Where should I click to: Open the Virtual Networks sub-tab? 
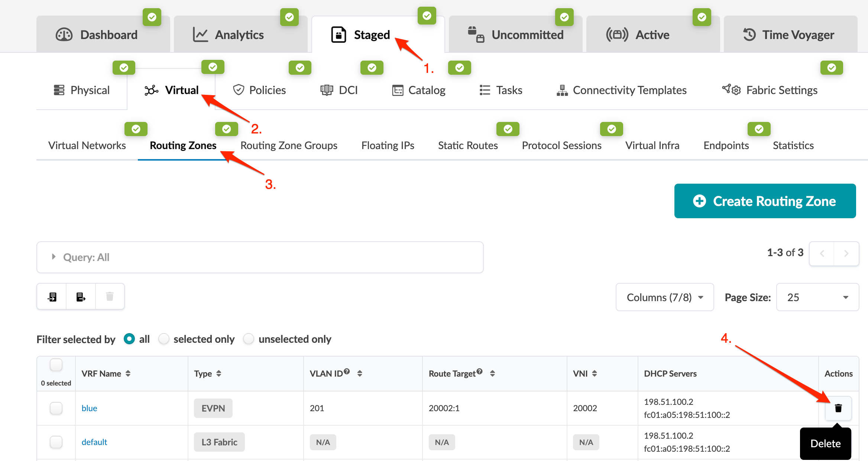(87, 145)
